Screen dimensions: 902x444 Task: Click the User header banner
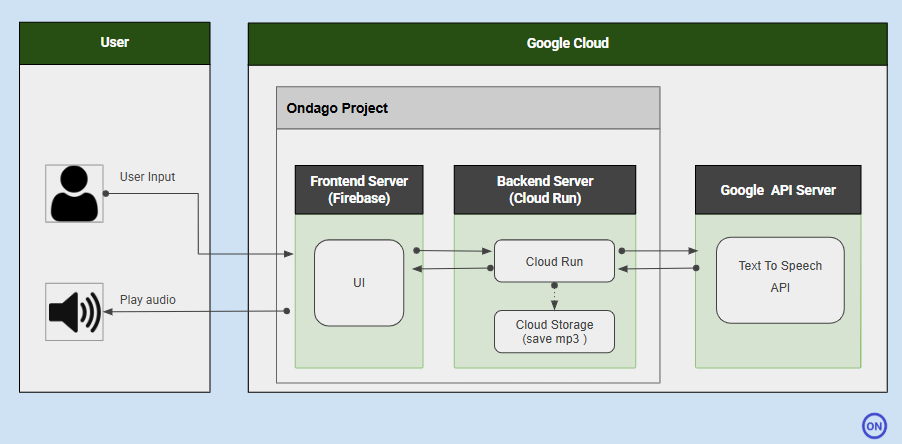pyautogui.click(x=114, y=43)
